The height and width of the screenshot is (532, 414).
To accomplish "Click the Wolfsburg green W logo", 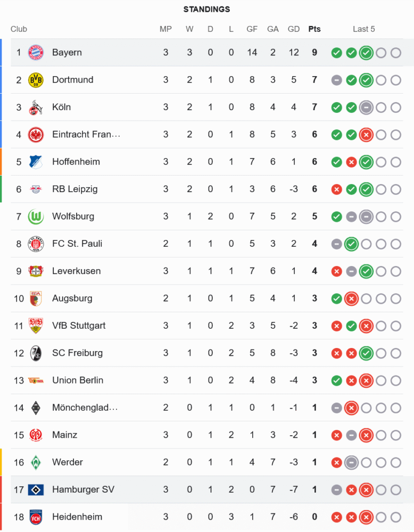I will point(36,217).
